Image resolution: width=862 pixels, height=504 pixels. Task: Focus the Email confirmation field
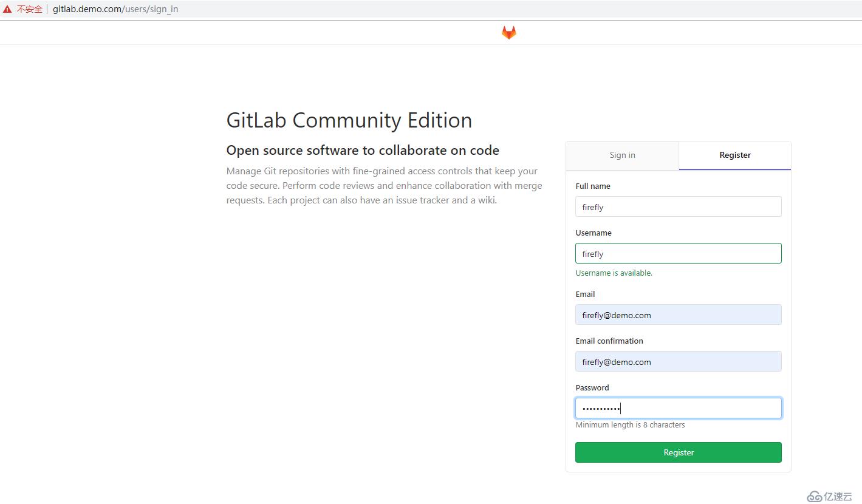click(678, 361)
